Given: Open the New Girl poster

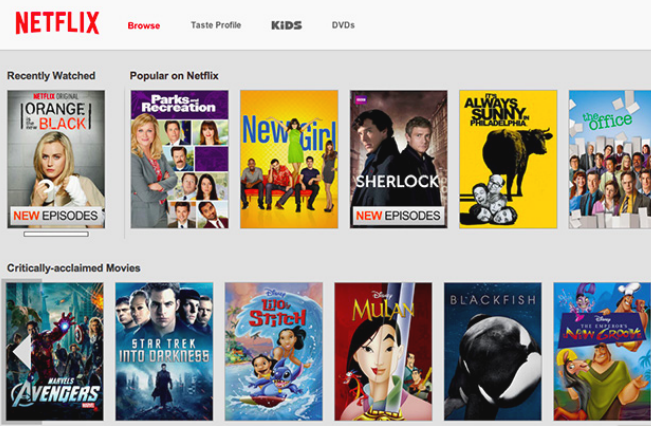Looking at the screenshot, I should 289,159.
